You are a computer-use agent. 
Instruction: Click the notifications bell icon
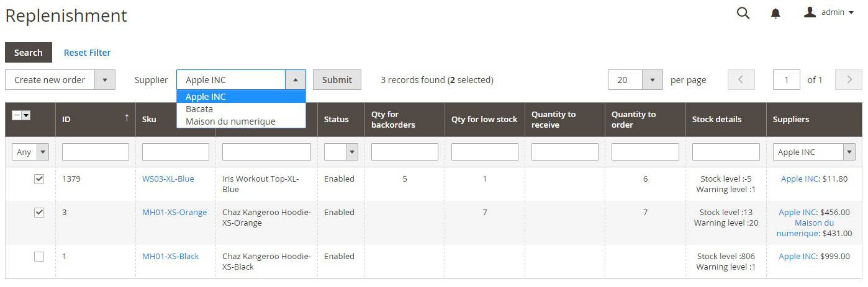point(775,13)
